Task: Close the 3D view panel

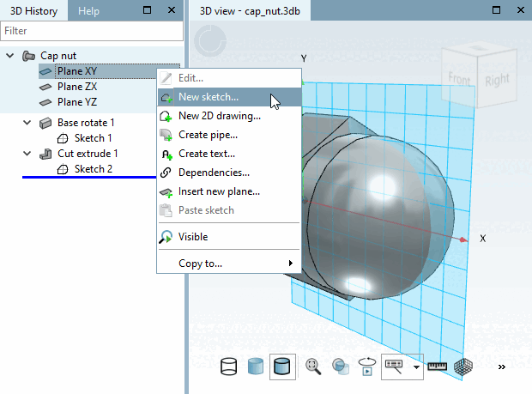Action: (x=521, y=10)
